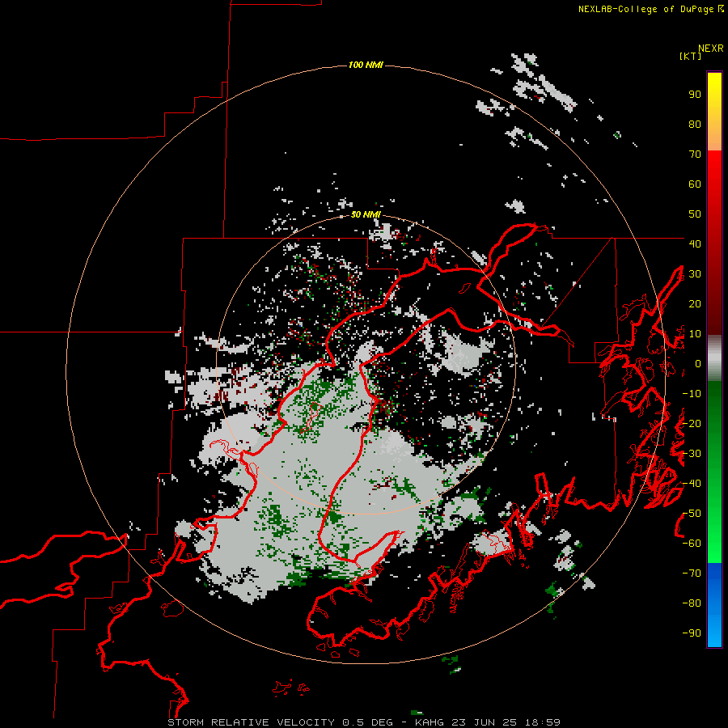Select the -30 knot scale value
Image resolution: width=728 pixels, height=728 pixels.
[x=692, y=454]
